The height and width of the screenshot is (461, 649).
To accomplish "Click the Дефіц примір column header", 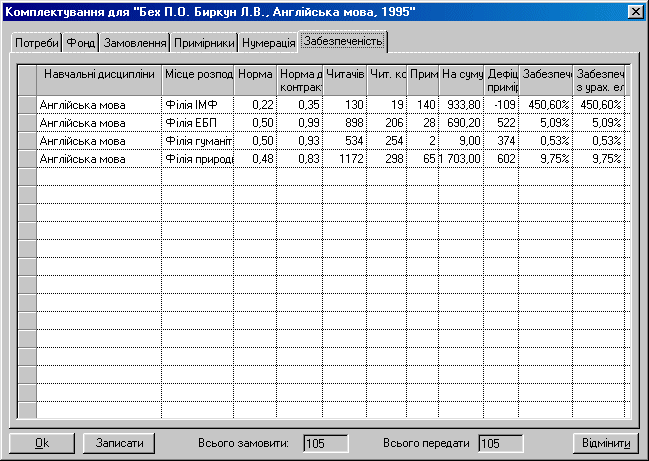I will tap(501, 80).
